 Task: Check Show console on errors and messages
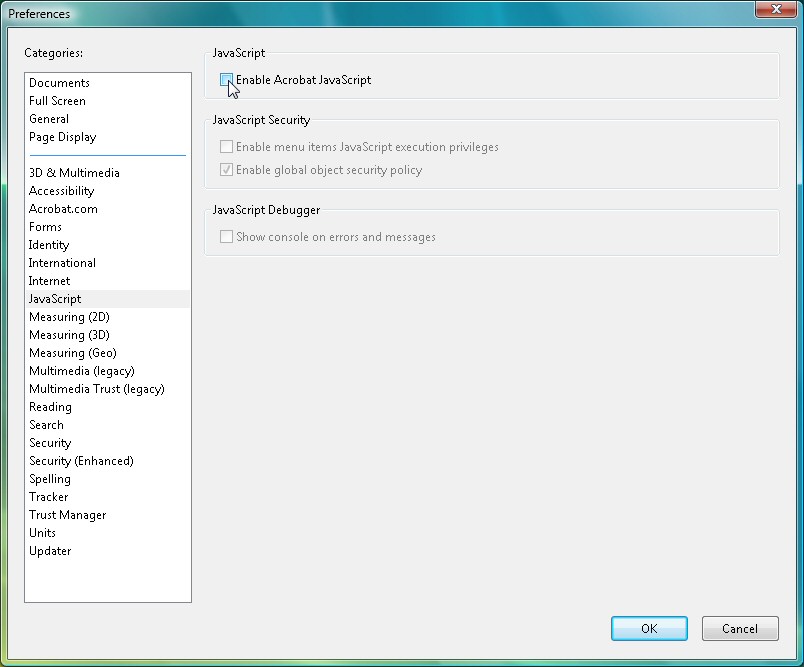pos(226,237)
